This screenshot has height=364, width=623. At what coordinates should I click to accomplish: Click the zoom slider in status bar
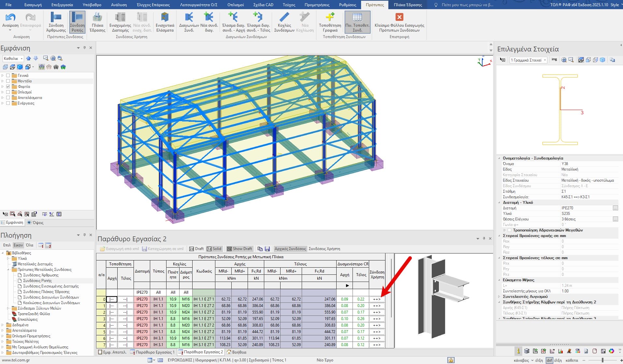pos(602,360)
